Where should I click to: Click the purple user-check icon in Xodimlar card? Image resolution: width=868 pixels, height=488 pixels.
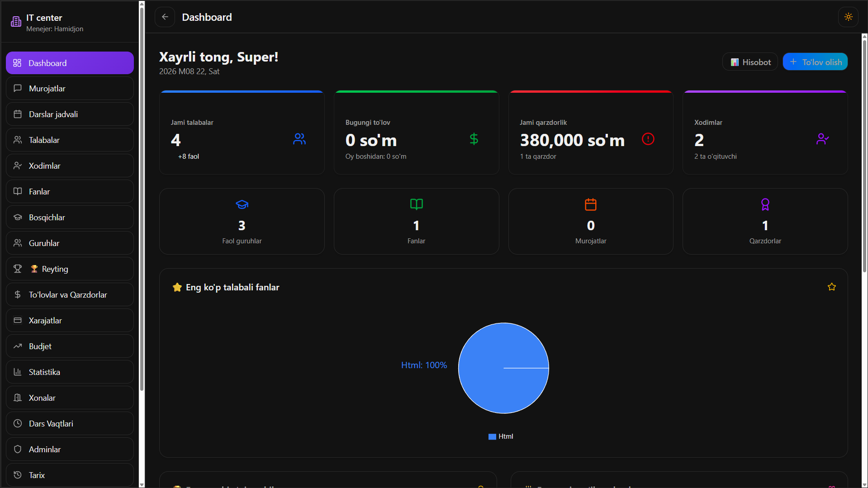click(x=822, y=139)
